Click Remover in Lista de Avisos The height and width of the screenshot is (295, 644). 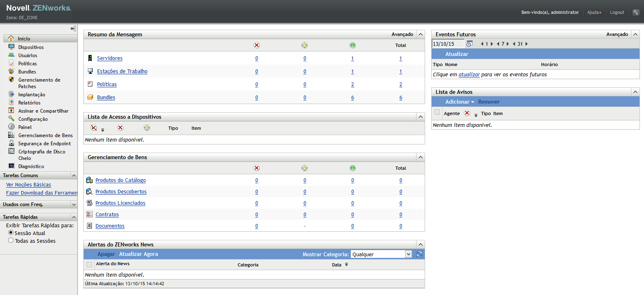pyautogui.click(x=489, y=102)
